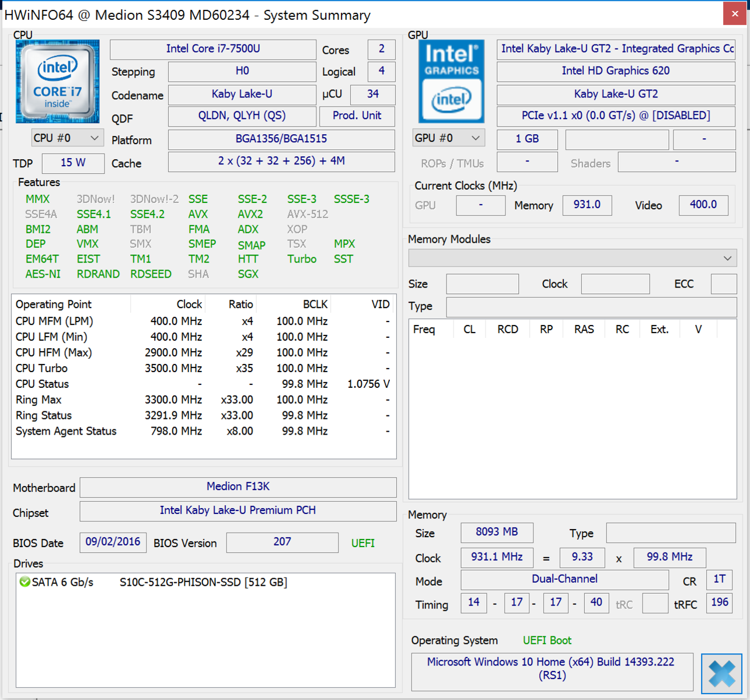Click the Memory clock 931.0 field
Viewport: 750px width, 700px height.
(x=587, y=205)
